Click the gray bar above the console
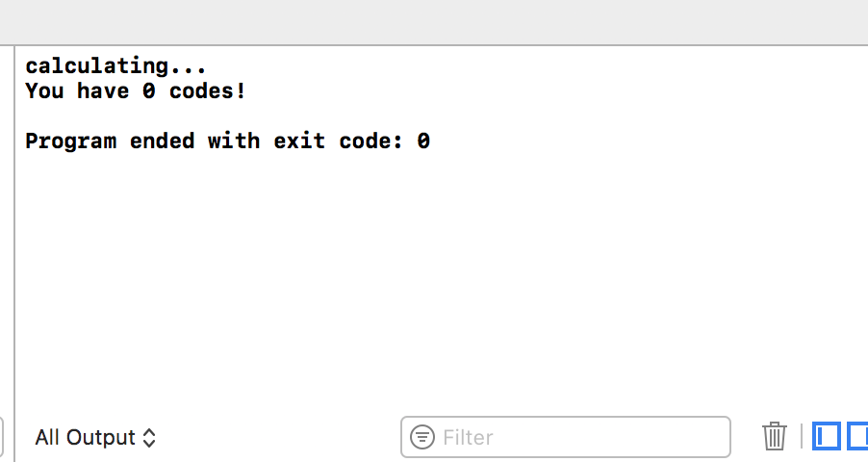868x462 pixels. coord(434,22)
